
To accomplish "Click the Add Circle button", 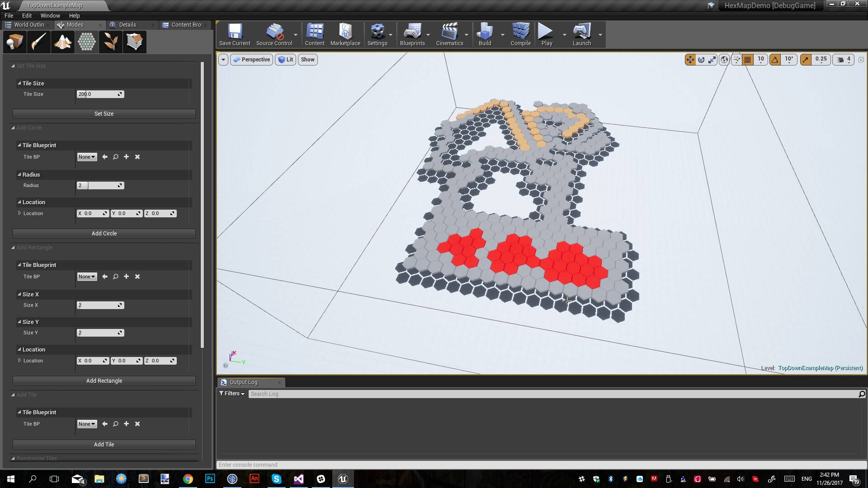I will click(104, 234).
